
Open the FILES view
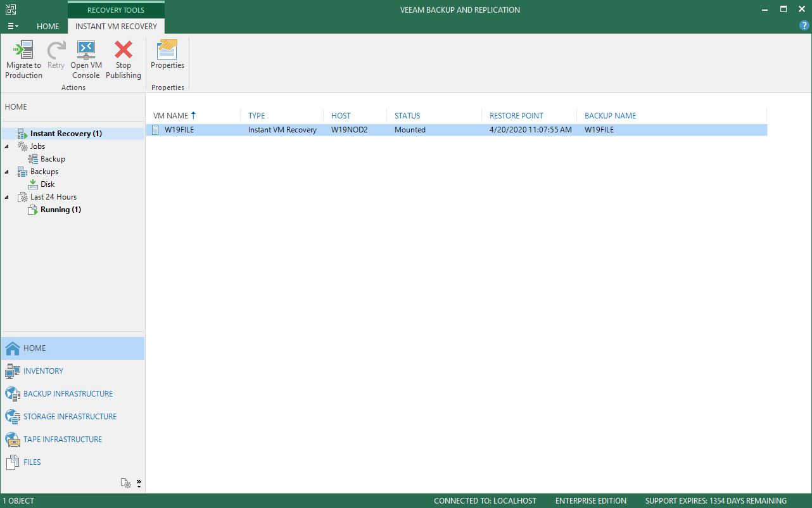(73, 462)
